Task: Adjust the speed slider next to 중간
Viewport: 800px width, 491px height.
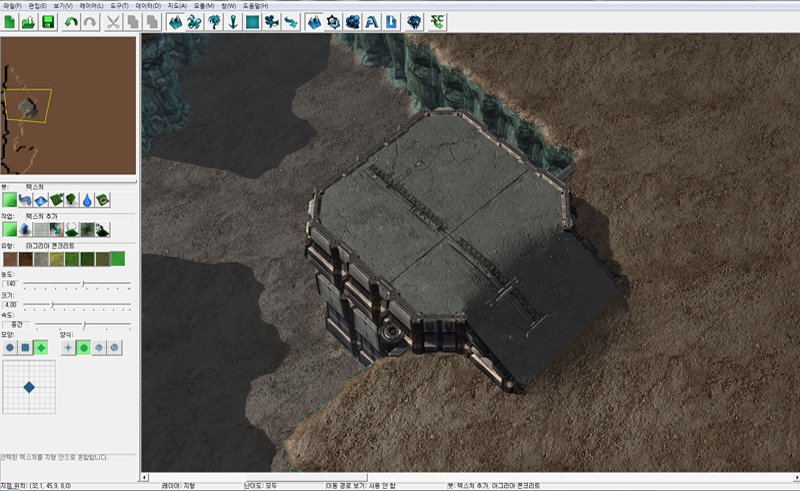Action: [83, 325]
